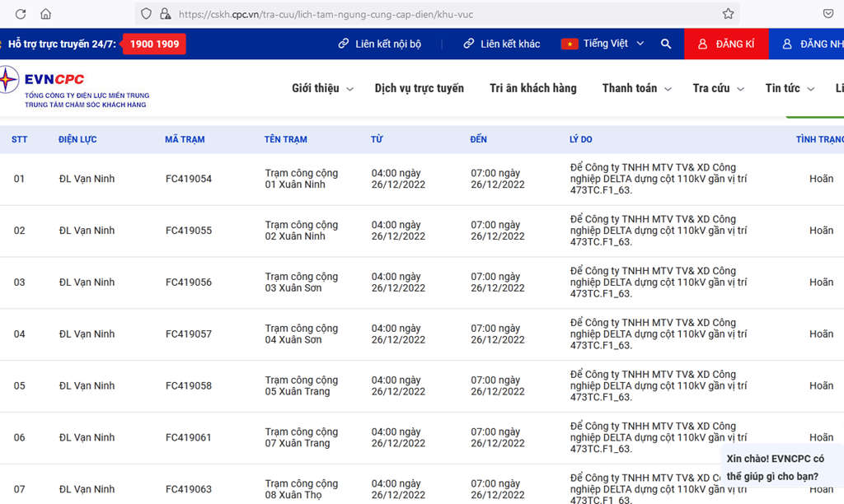844x504 pixels.
Task: Open Liên kết khác link
Action: (x=502, y=44)
